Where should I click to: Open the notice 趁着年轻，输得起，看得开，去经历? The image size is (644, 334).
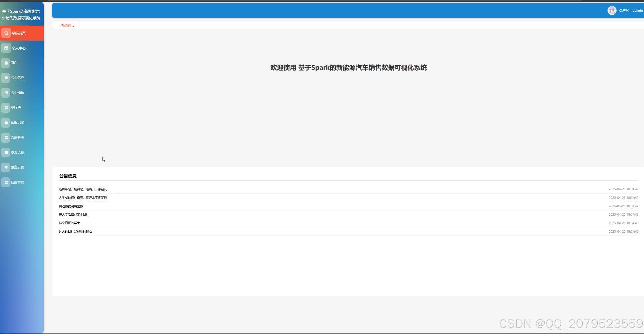(83, 189)
